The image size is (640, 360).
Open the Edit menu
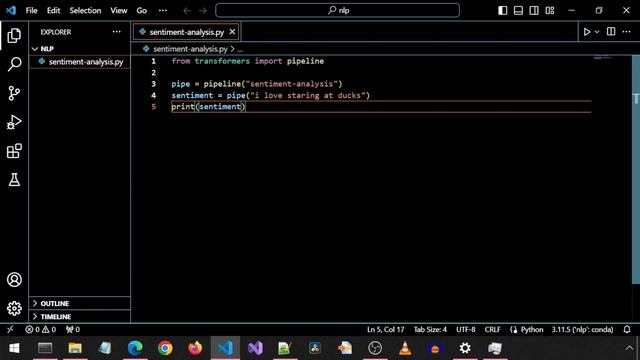tap(53, 11)
